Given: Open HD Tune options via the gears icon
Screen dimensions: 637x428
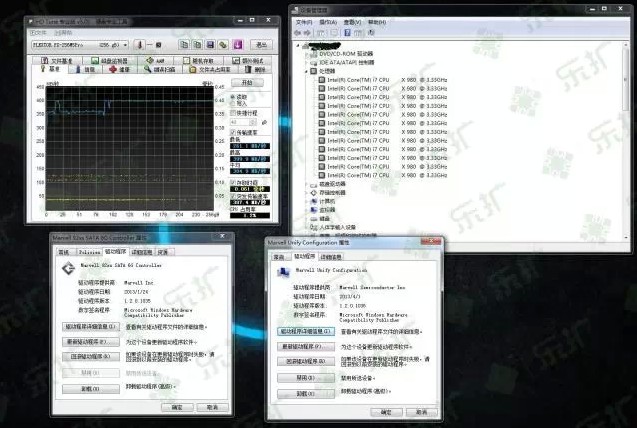Looking at the screenshot, I should (x=223, y=45).
